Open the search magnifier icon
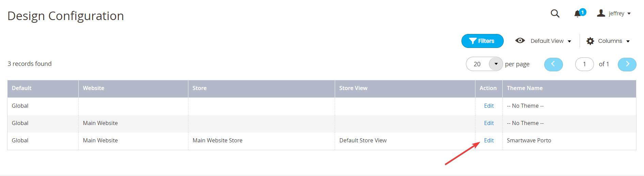The image size is (644, 176). (x=555, y=14)
